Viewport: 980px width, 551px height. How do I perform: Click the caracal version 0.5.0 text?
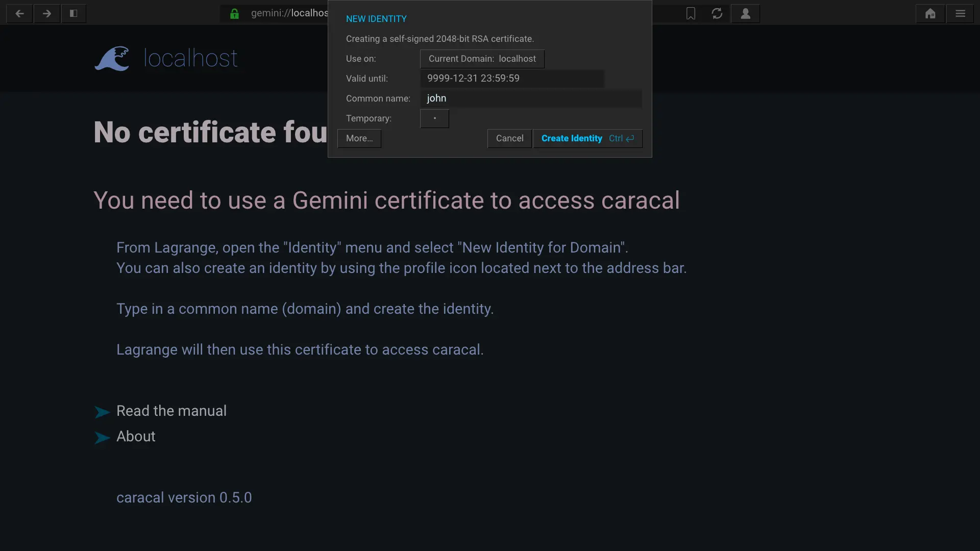(x=184, y=497)
